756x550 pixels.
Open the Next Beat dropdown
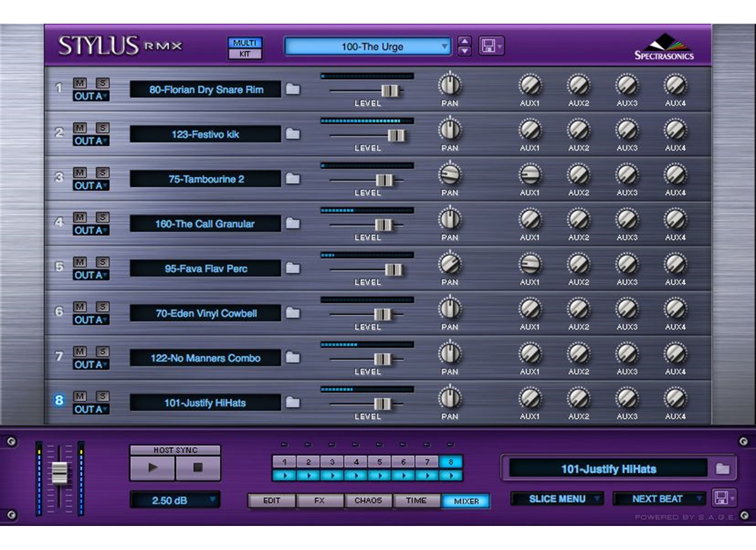pyautogui.click(x=658, y=499)
